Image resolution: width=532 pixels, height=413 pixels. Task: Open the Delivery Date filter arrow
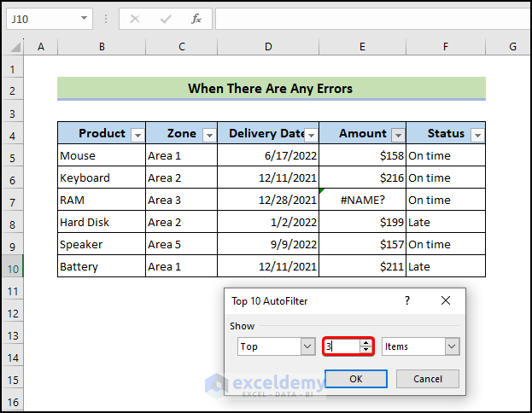[311, 135]
